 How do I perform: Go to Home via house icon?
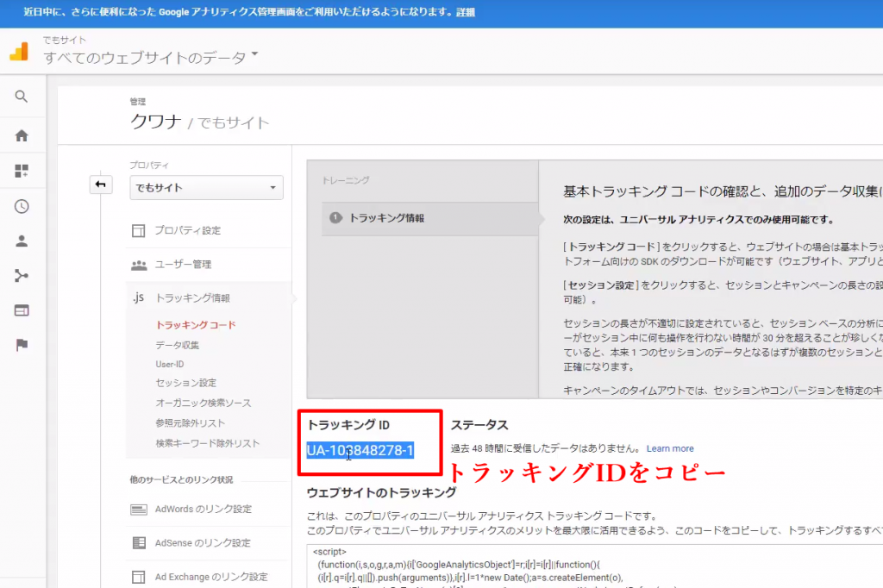point(22,135)
